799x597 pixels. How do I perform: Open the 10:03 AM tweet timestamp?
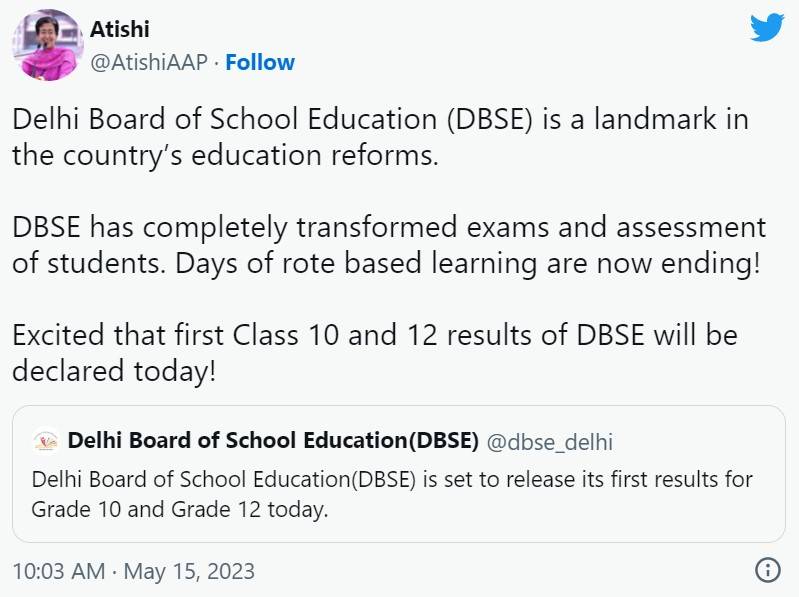pos(58,572)
